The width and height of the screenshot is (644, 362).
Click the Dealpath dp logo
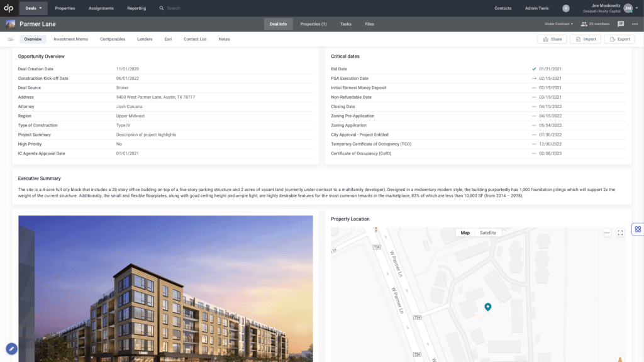(x=8, y=8)
